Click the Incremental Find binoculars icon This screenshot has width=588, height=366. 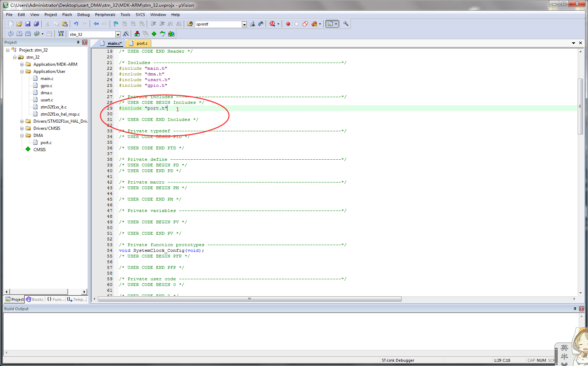261,24
